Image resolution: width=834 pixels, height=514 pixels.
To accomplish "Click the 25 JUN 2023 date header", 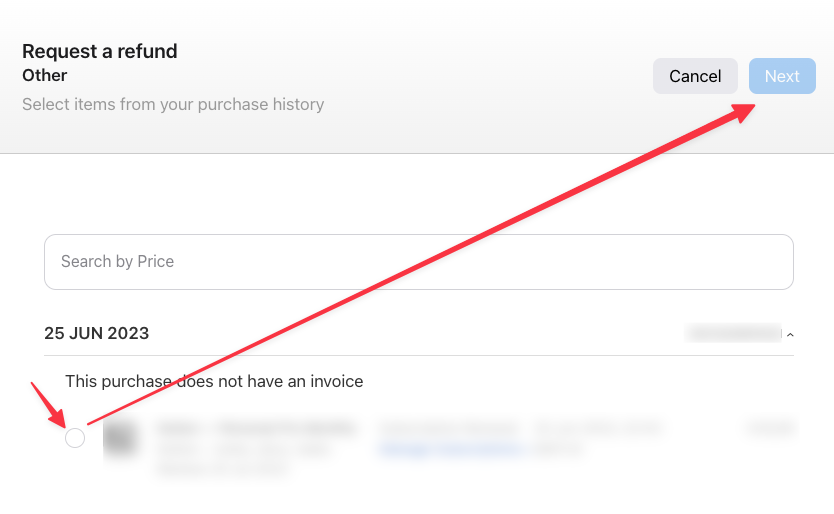I will [x=97, y=333].
